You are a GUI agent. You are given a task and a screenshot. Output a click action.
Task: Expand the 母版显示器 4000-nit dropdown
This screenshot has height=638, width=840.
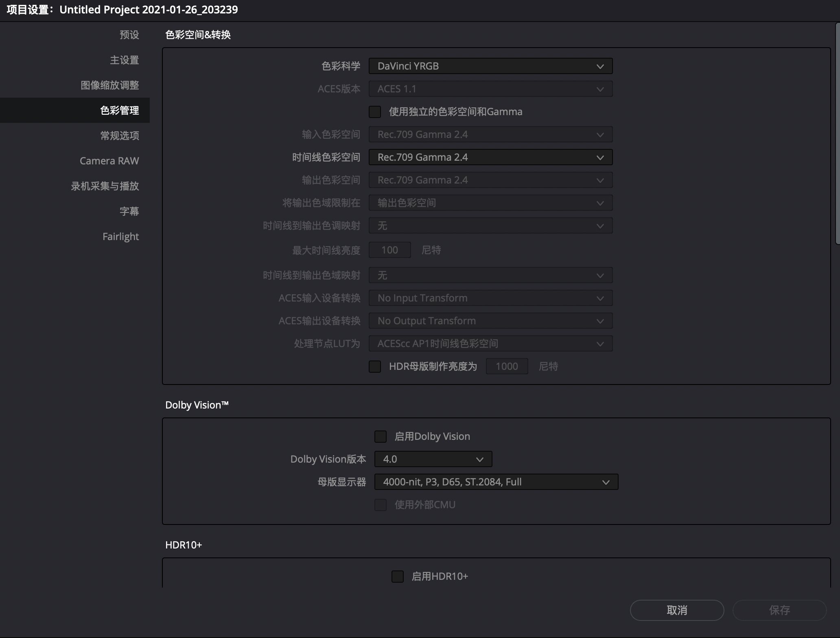[496, 482]
